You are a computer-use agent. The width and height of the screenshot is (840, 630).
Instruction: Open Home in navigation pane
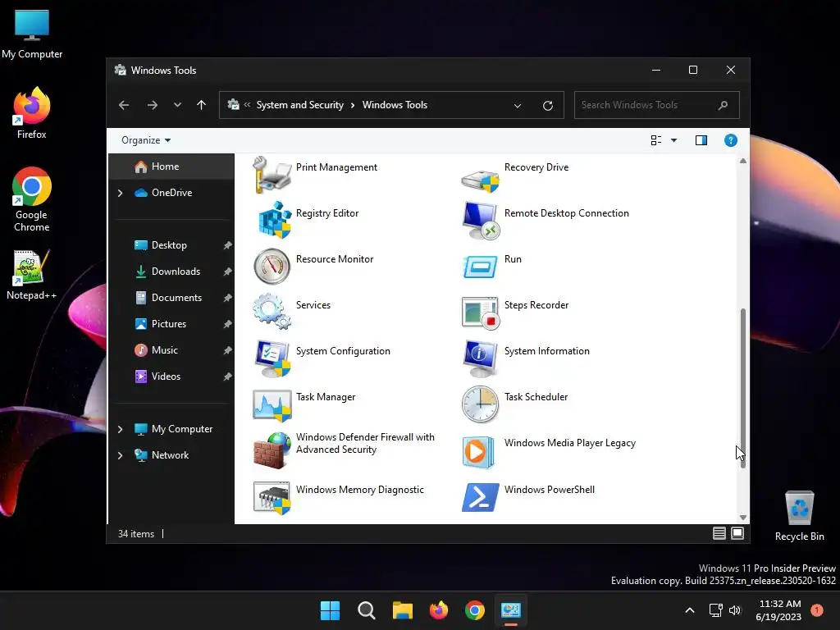click(171, 167)
